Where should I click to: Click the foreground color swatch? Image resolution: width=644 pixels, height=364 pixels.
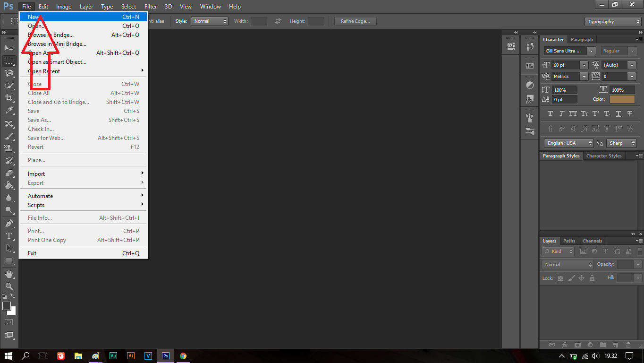pos(7,306)
